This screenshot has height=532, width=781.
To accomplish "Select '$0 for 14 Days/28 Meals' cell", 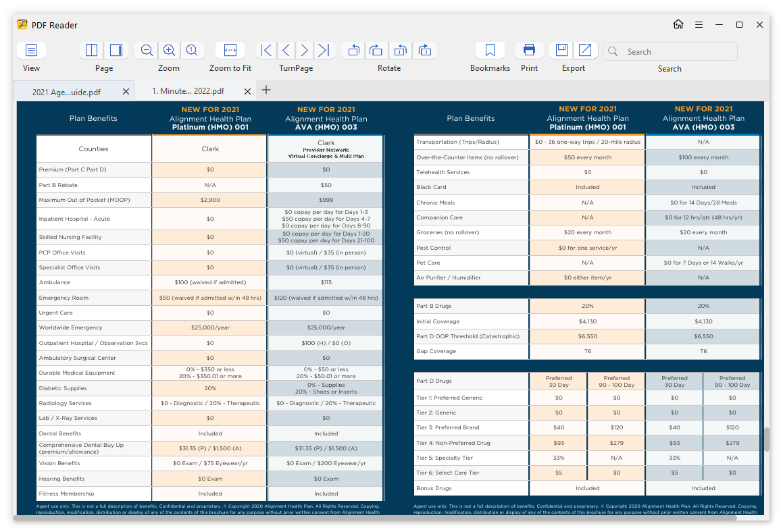I will click(703, 203).
